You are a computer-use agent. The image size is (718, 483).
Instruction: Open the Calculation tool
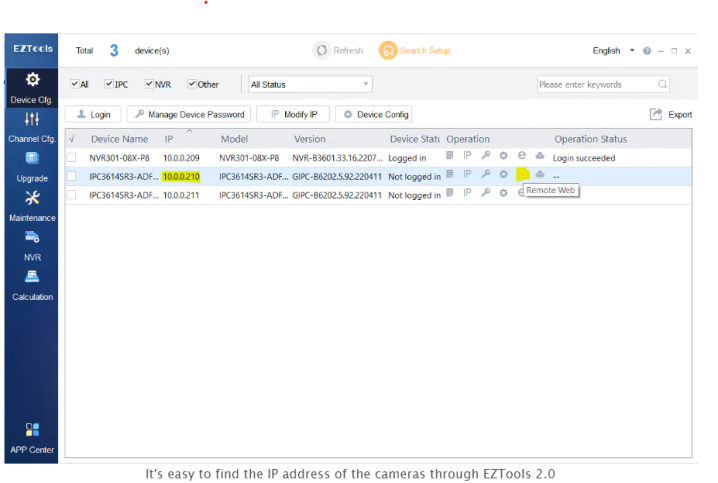pos(32,285)
